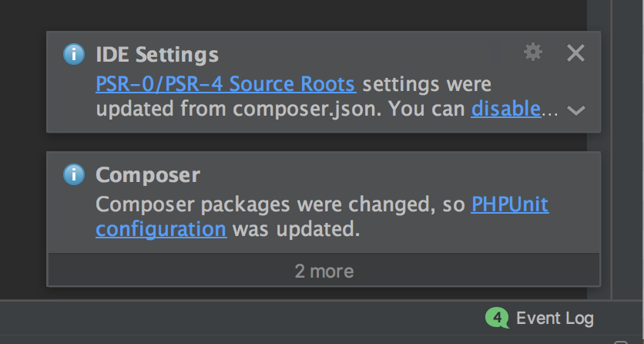Click the configuration link on second line
This screenshot has height=344, width=644.
click(x=161, y=229)
